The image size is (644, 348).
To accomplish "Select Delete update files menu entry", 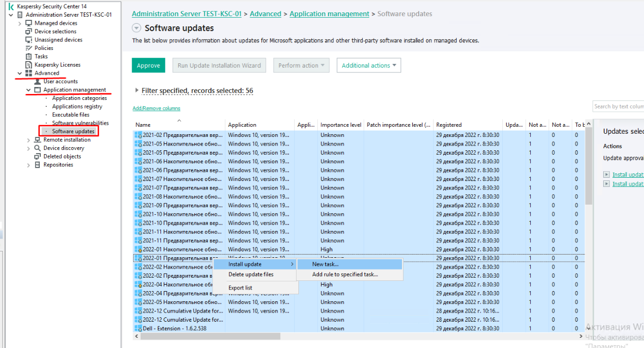I will 251,274.
